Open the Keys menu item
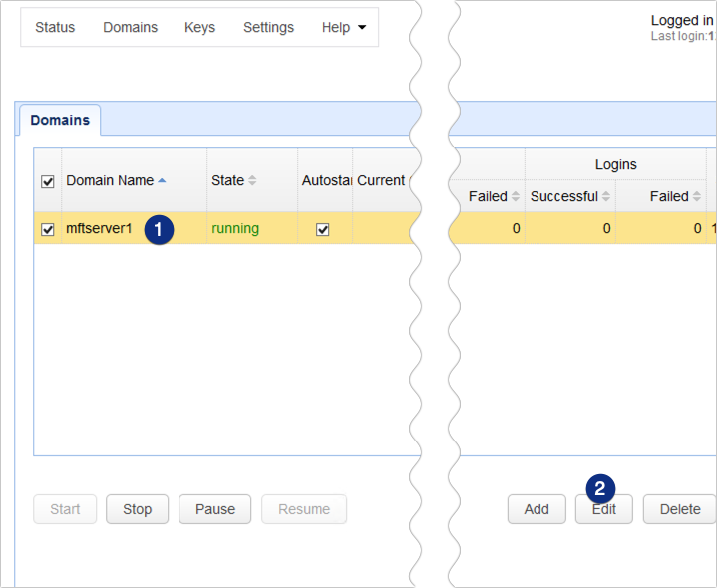This screenshot has height=588, width=717. coord(199,27)
